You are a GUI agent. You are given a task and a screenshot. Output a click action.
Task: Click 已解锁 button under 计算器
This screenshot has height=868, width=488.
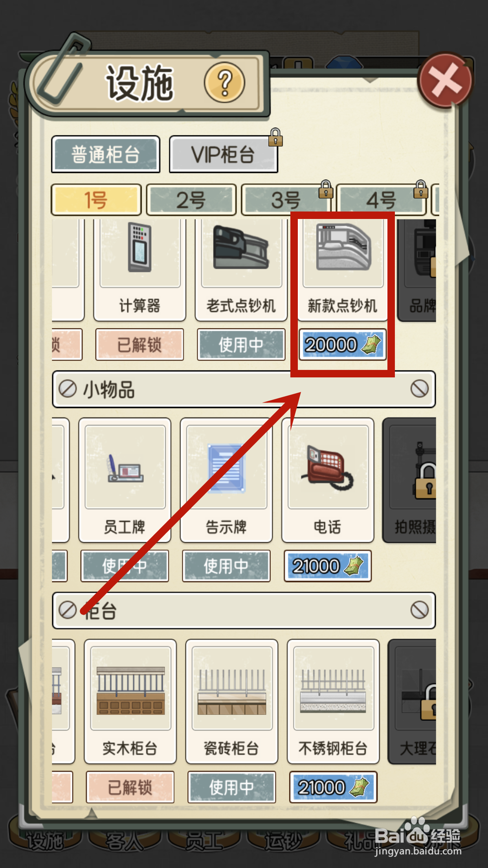pyautogui.click(x=139, y=345)
